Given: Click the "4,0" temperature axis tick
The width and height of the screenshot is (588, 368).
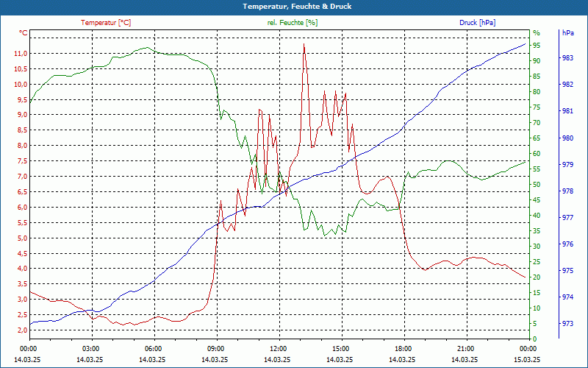Looking at the screenshot, I should point(22,269).
